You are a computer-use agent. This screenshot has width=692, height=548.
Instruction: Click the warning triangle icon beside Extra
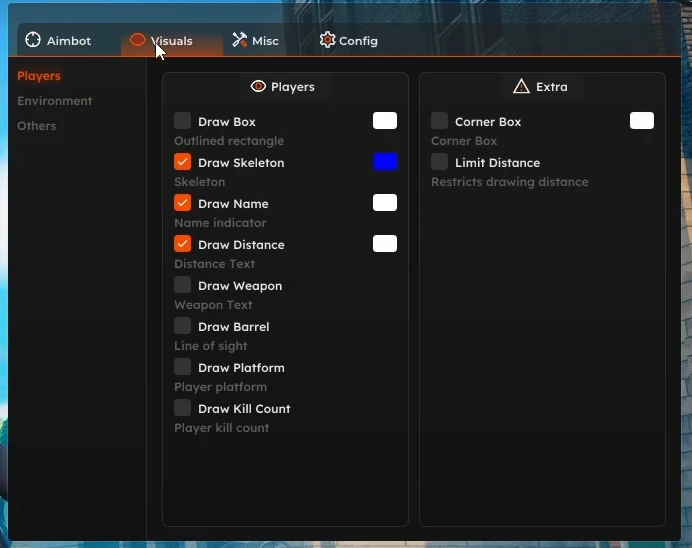[521, 87]
